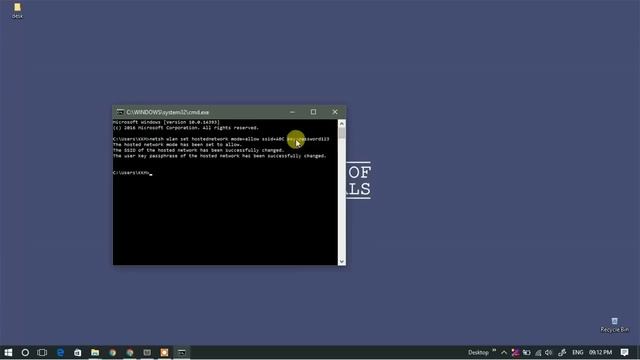This screenshot has height=360, width=640.
Task: Open the 09:12 PM clock flyout
Action: coord(600,352)
